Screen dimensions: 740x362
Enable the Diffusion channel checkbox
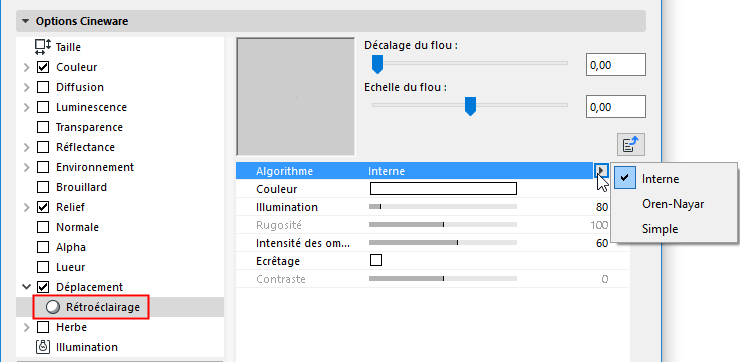(x=43, y=87)
